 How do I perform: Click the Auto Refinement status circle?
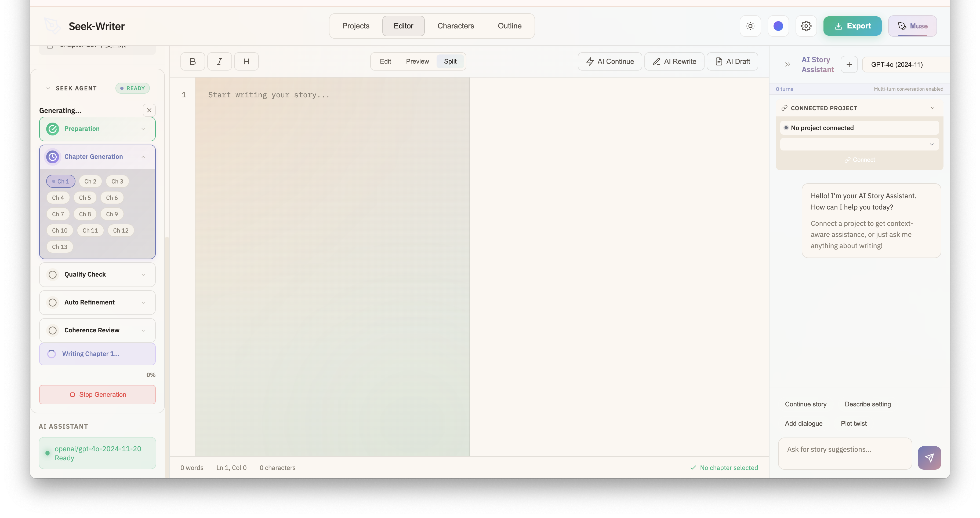tap(53, 303)
